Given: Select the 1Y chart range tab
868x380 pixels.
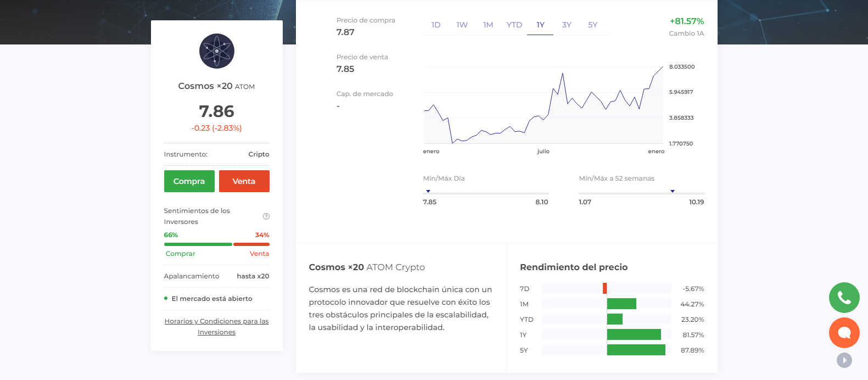Looking at the screenshot, I should pos(540,25).
